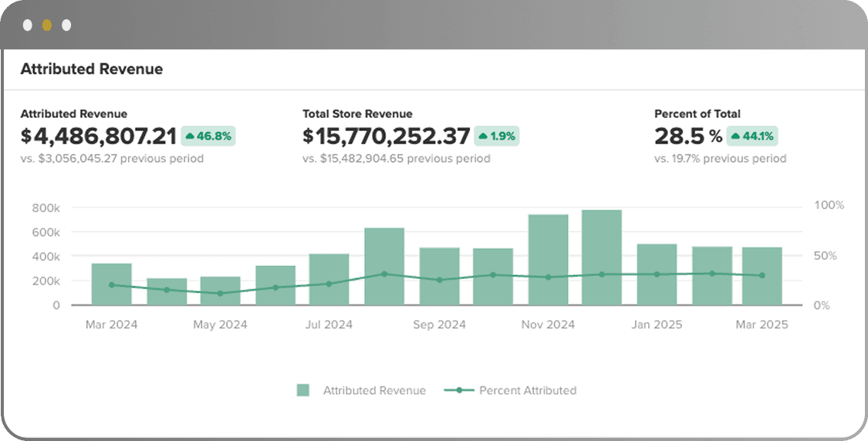Click the percent line point above May 2024
The width and height of the screenshot is (868, 441).
pos(221,293)
